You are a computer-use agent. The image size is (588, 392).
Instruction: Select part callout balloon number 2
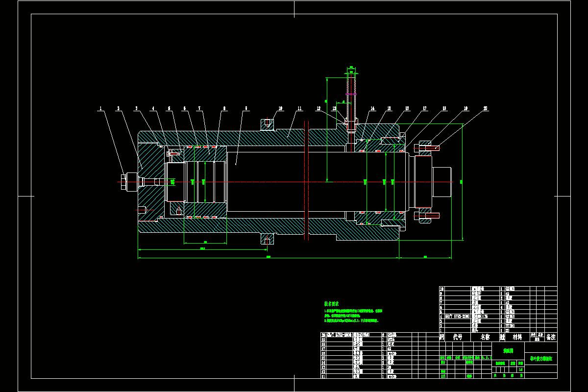(118, 108)
